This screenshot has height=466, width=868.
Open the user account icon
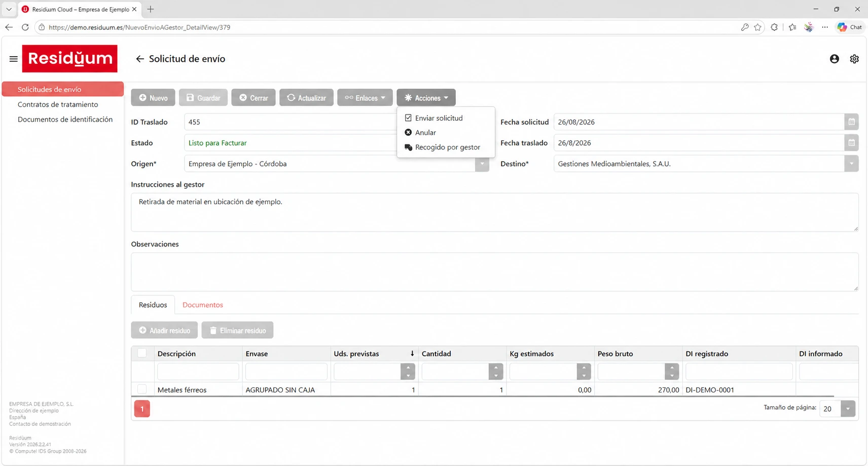click(x=834, y=59)
